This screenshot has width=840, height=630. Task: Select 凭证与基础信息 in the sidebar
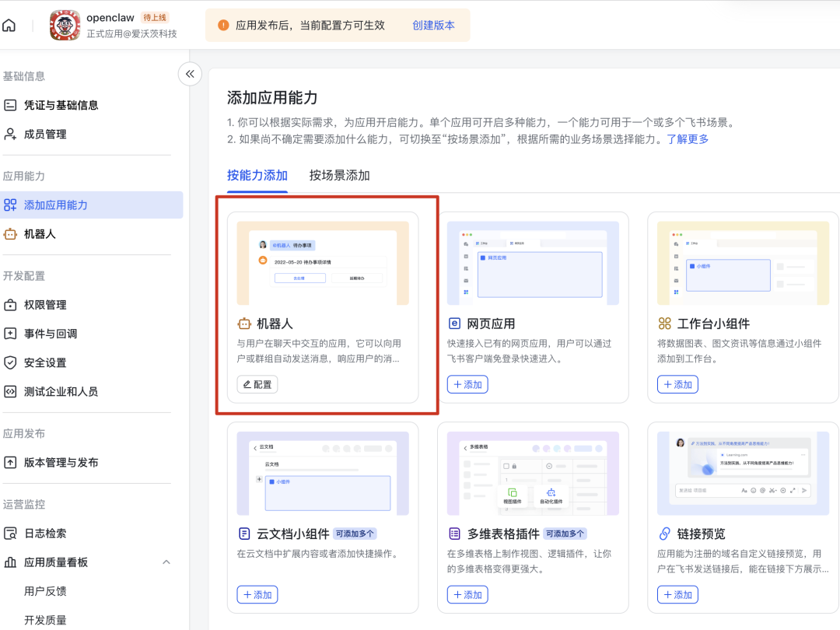58,105
